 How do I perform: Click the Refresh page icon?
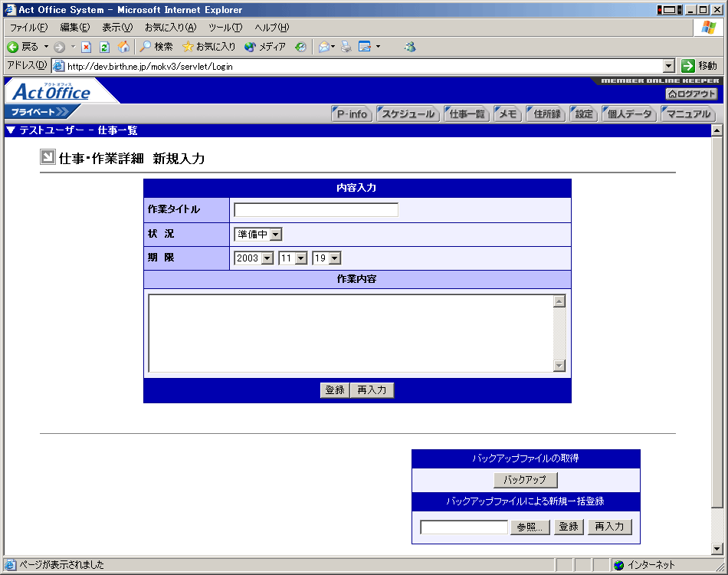point(104,47)
